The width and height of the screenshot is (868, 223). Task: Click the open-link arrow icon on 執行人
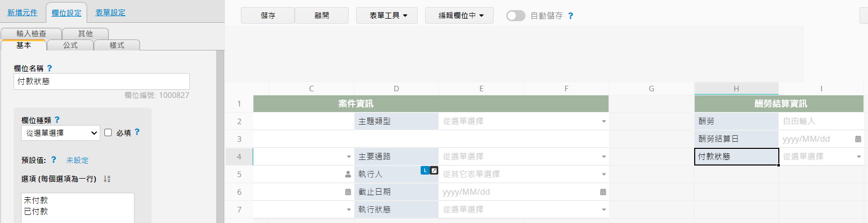point(434,171)
